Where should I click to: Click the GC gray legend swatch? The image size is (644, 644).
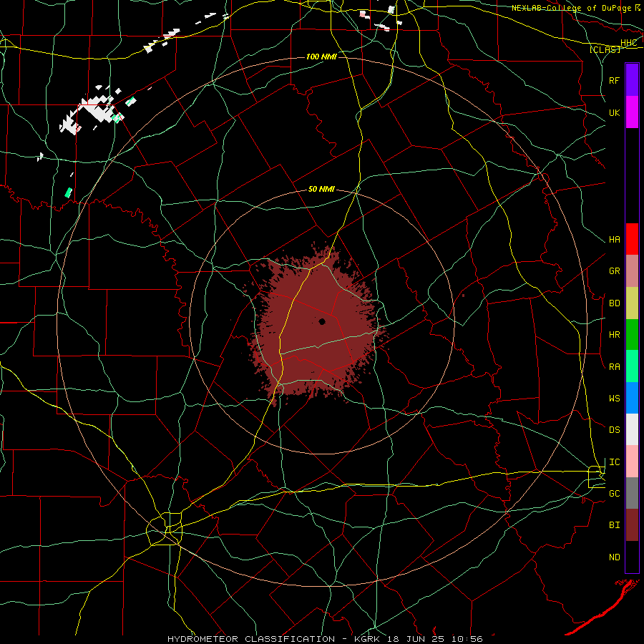(x=632, y=493)
